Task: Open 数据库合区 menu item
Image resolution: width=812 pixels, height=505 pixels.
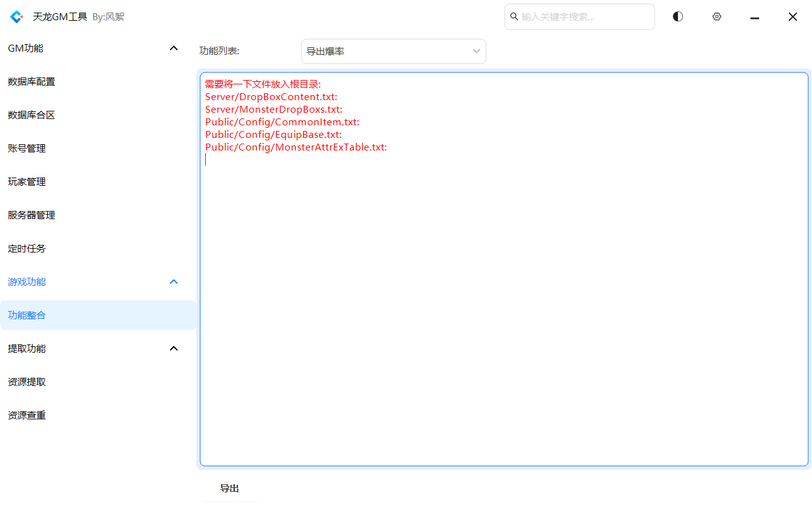Action: tap(31, 115)
